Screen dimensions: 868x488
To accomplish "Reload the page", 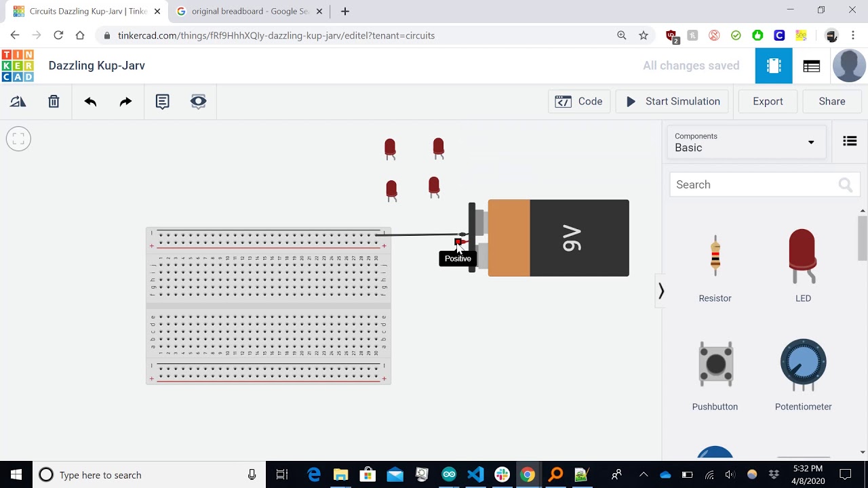I will tap(58, 35).
